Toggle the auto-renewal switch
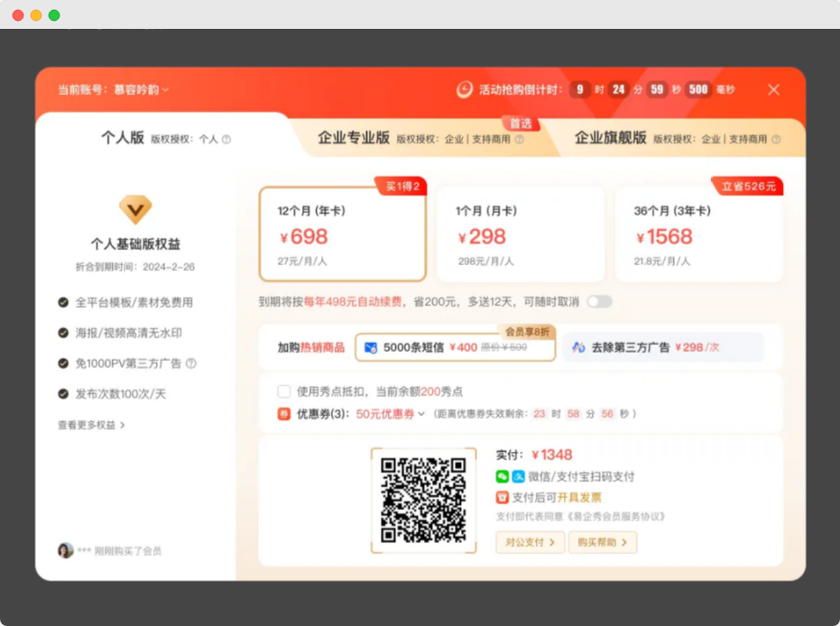This screenshot has width=840, height=626. tap(599, 301)
